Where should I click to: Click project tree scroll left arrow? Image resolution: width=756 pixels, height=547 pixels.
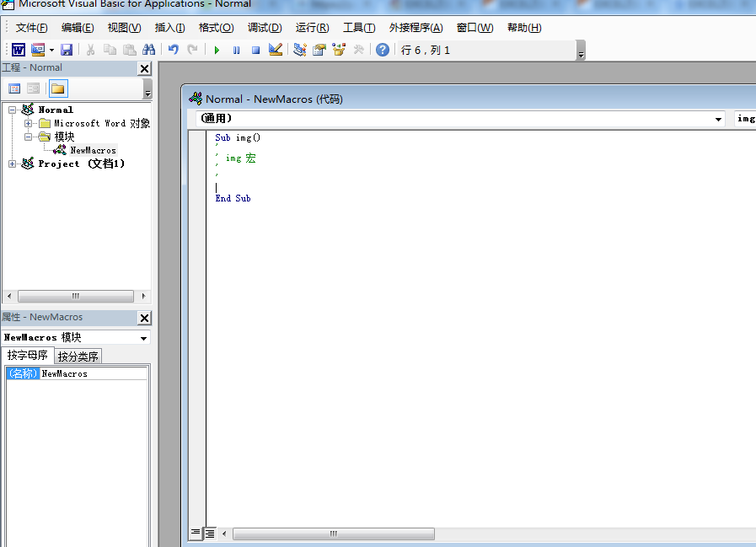pyautogui.click(x=9, y=296)
